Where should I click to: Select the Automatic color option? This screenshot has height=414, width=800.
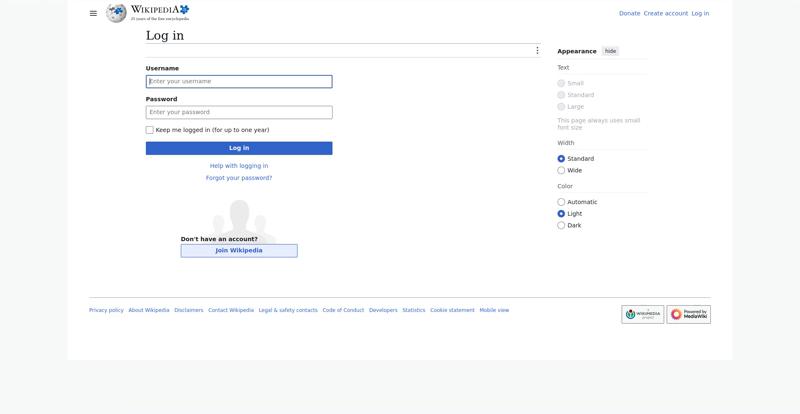561,202
